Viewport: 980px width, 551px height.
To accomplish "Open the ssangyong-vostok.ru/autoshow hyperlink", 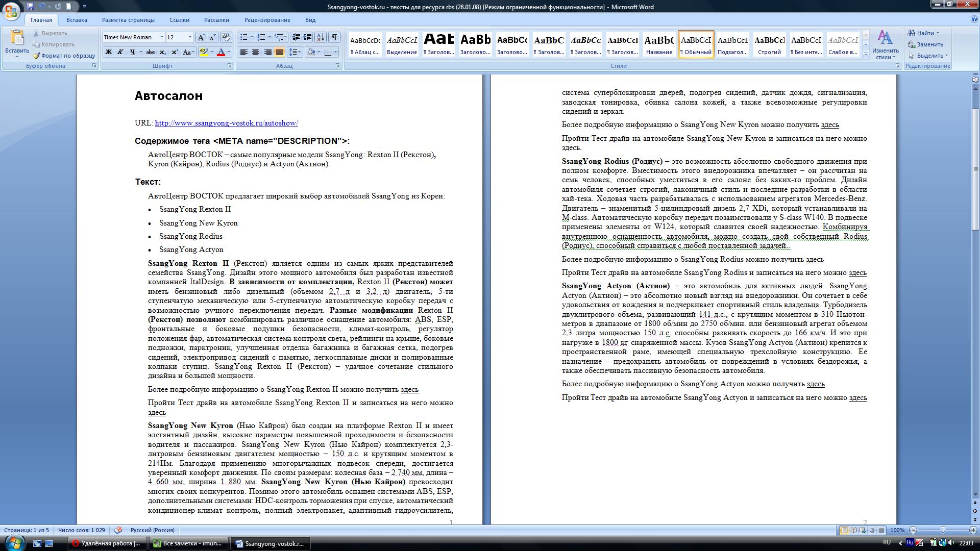I will (x=226, y=123).
